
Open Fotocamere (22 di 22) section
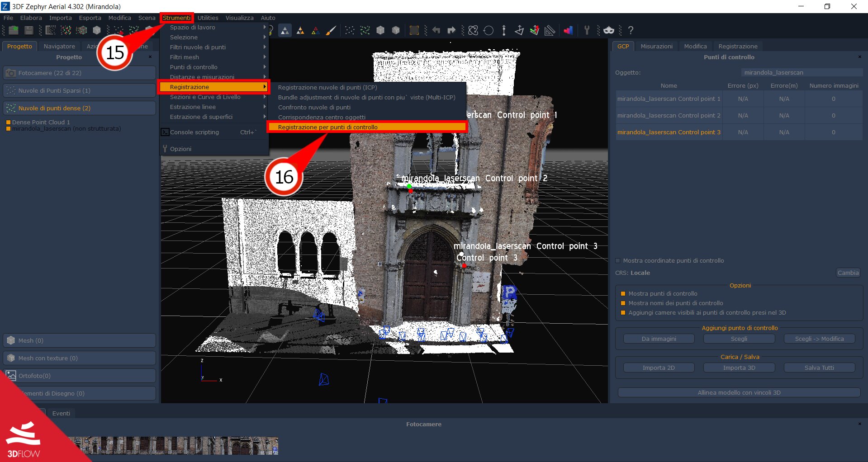coord(80,73)
